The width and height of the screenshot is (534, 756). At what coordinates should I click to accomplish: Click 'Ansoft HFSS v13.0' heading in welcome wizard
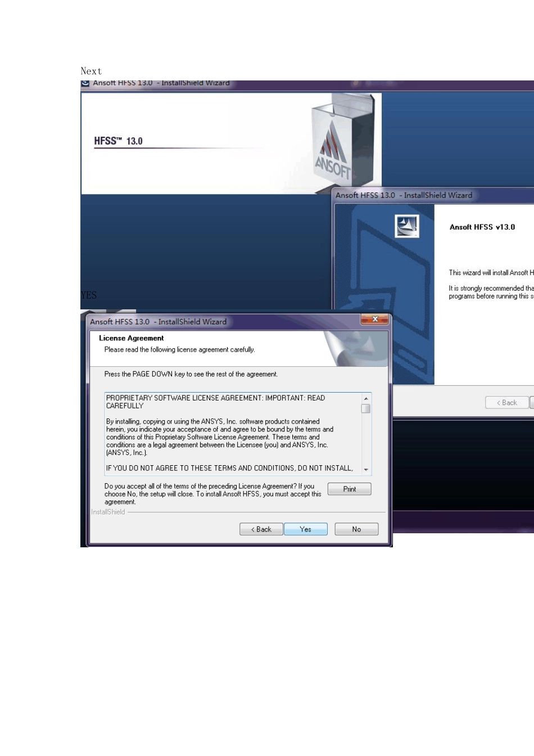482,227
